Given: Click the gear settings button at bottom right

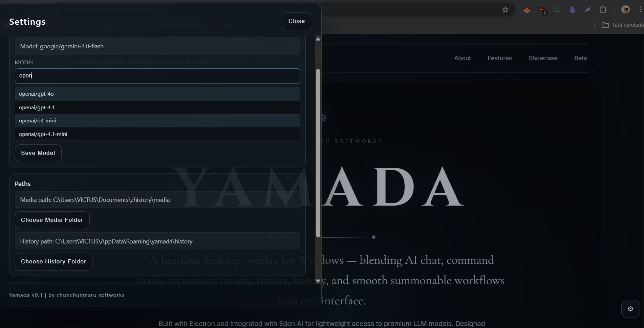Looking at the screenshot, I should click(630, 309).
